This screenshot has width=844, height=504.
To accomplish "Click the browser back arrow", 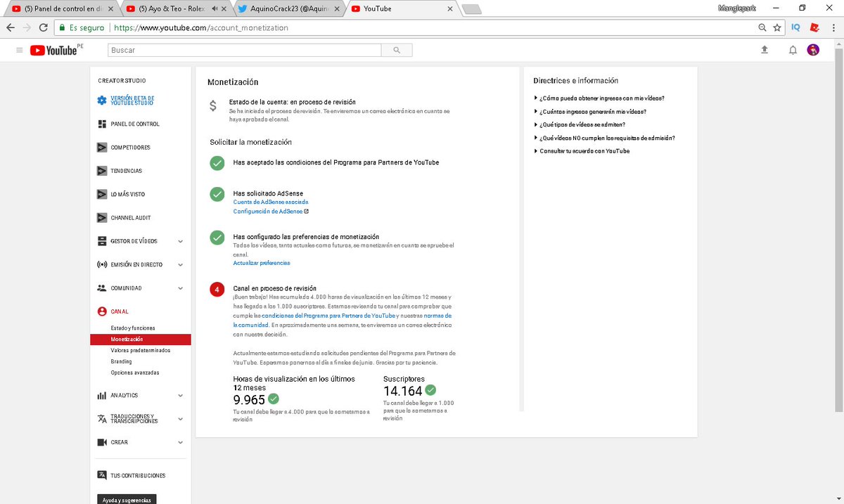I will [x=11, y=27].
